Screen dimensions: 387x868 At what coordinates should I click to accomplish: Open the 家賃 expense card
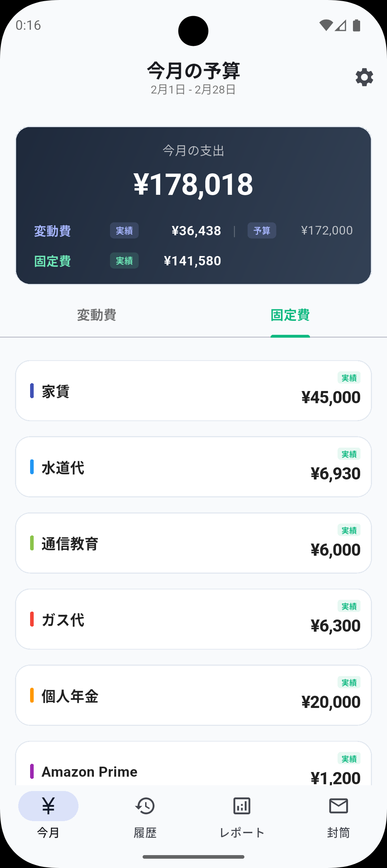[x=193, y=391]
